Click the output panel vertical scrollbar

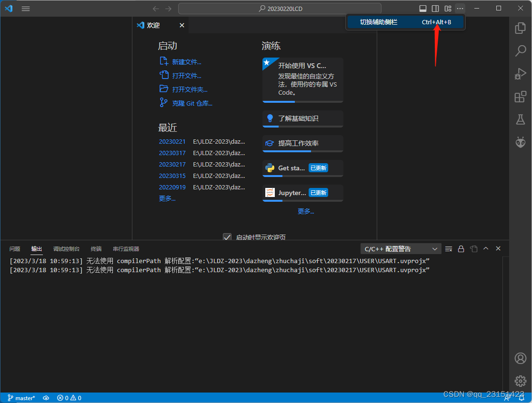(505, 324)
